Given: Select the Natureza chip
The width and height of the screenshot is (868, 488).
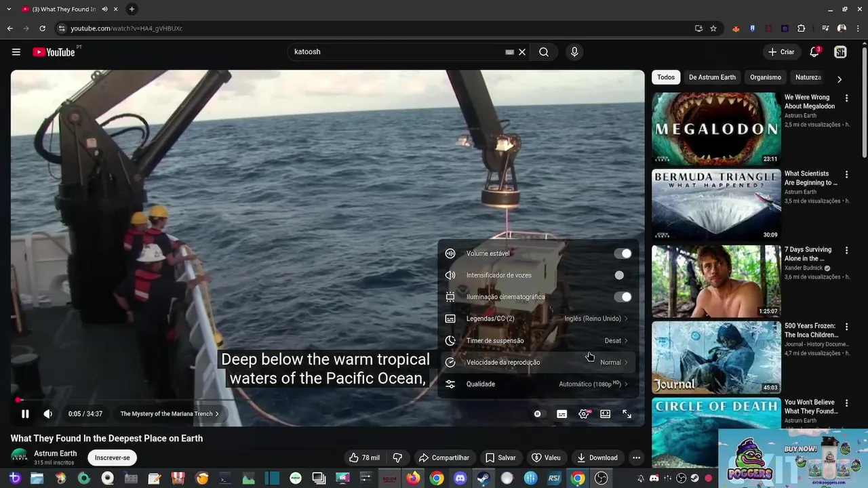Looking at the screenshot, I should pyautogui.click(x=808, y=77).
